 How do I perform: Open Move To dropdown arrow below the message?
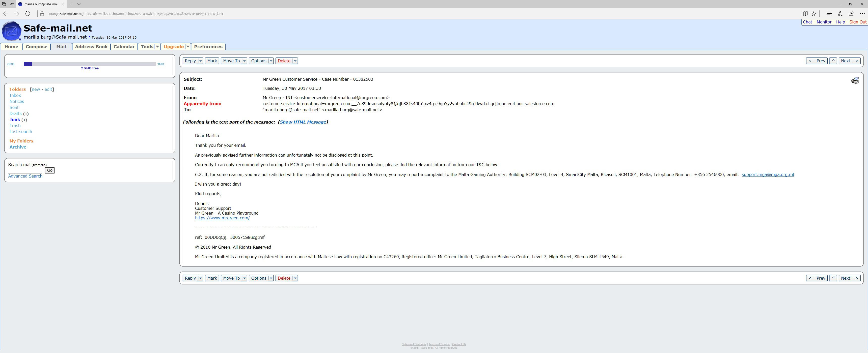click(245, 278)
